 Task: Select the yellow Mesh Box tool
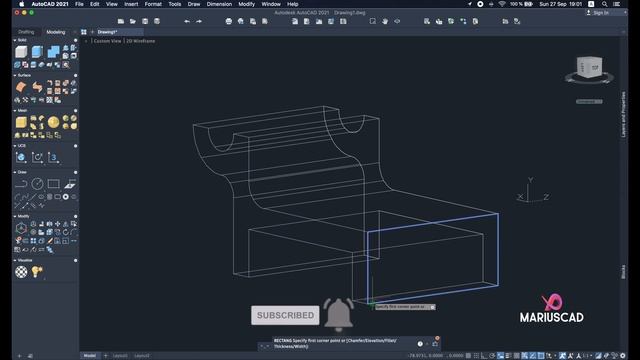pyautogui.click(x=21, y=122)
